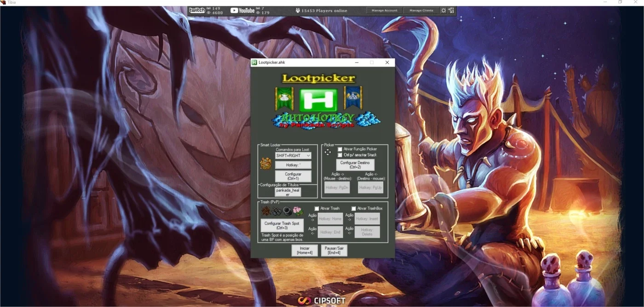Click Configurar Destino (Ctrl+2) button
Viewport: 644px width, 307px height.
[x=355, y=165]
